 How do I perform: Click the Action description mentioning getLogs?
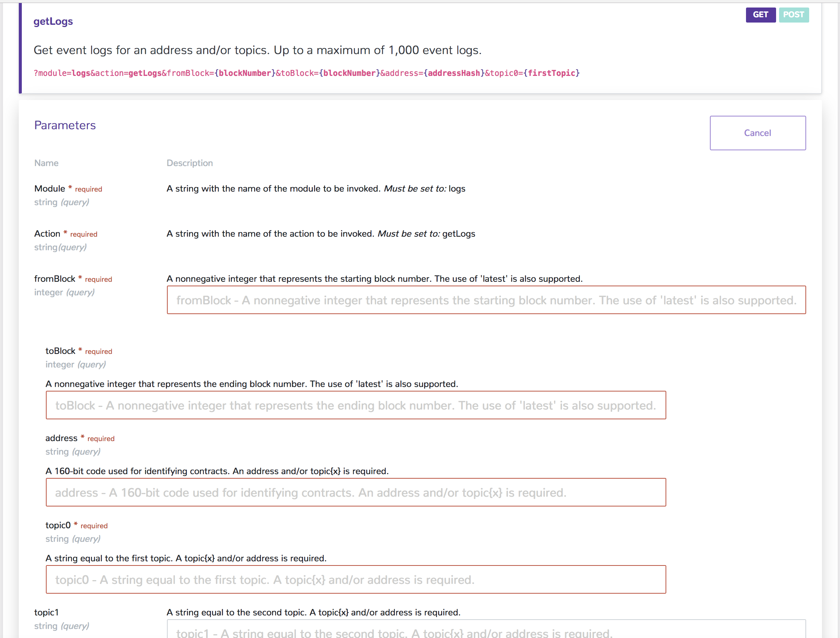321,234
